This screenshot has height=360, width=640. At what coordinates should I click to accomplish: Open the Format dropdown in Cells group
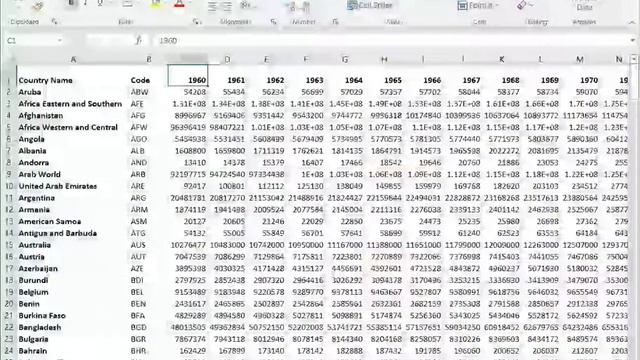point(478,5)
